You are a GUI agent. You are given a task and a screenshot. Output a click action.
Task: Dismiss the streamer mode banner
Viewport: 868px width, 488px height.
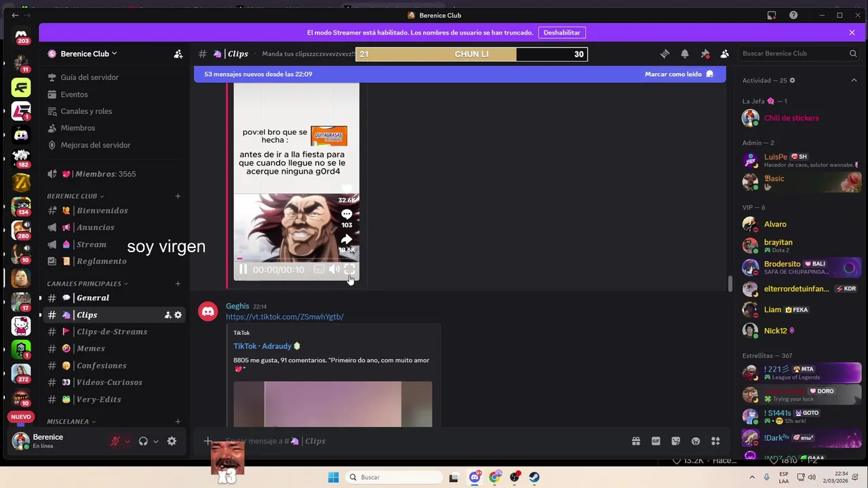click(x=852, y=33)
